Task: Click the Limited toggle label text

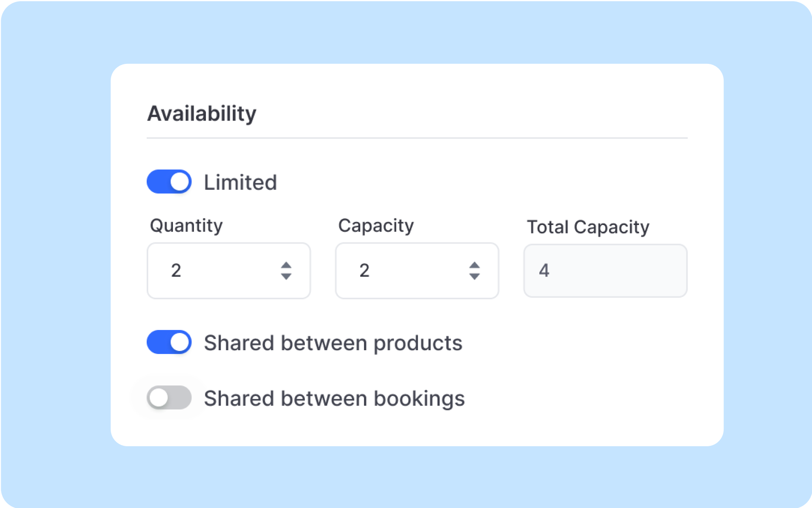Action: click(x=240, y=182)
